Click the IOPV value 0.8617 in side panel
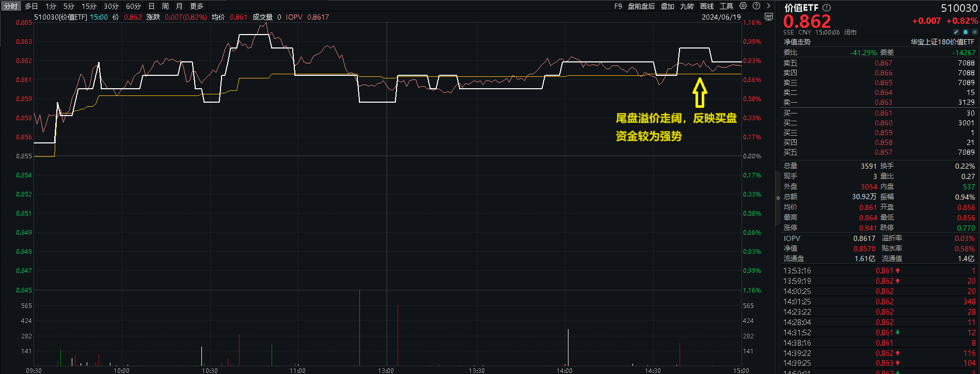The width and height of the screenshot is (980, 374). (x=864, y=238)
